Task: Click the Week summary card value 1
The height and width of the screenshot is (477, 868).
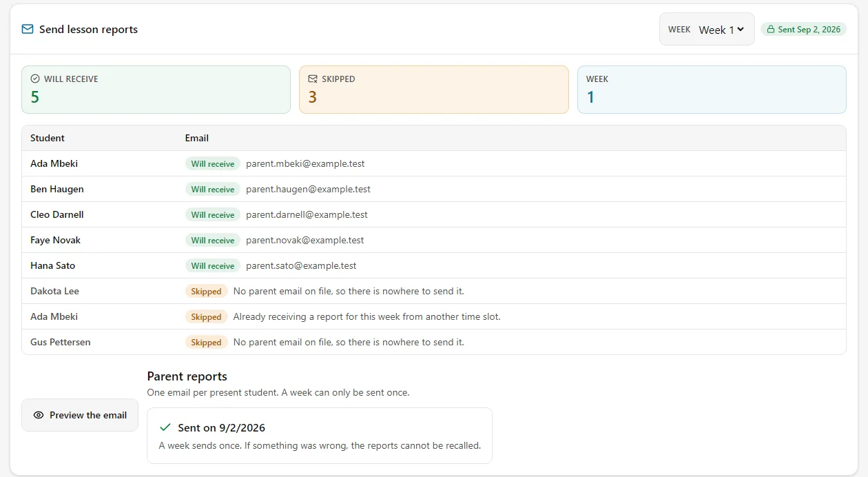Action: click(590, 97)
